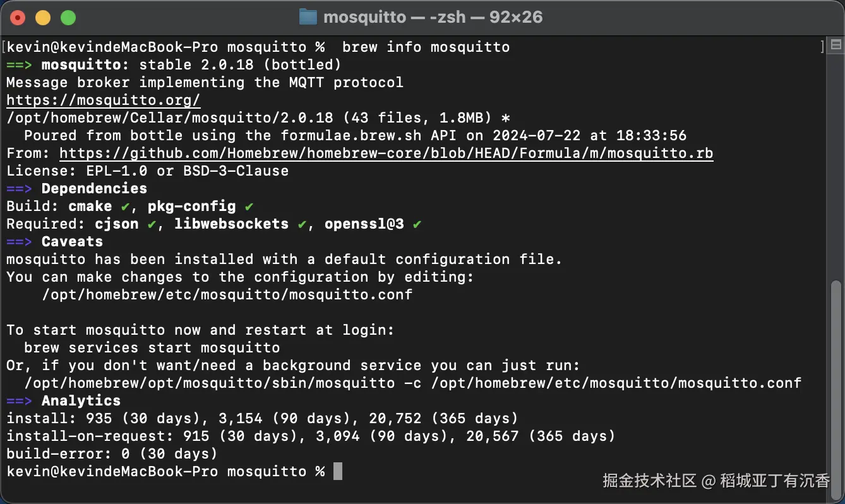Screen dimensions: 845x504
Task: Click the yellow minimize window button
Action: point(42,18)
